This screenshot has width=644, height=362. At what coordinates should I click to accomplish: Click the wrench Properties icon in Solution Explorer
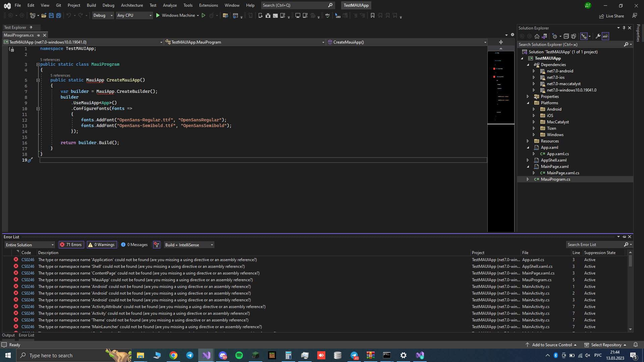tap(598, 36)
